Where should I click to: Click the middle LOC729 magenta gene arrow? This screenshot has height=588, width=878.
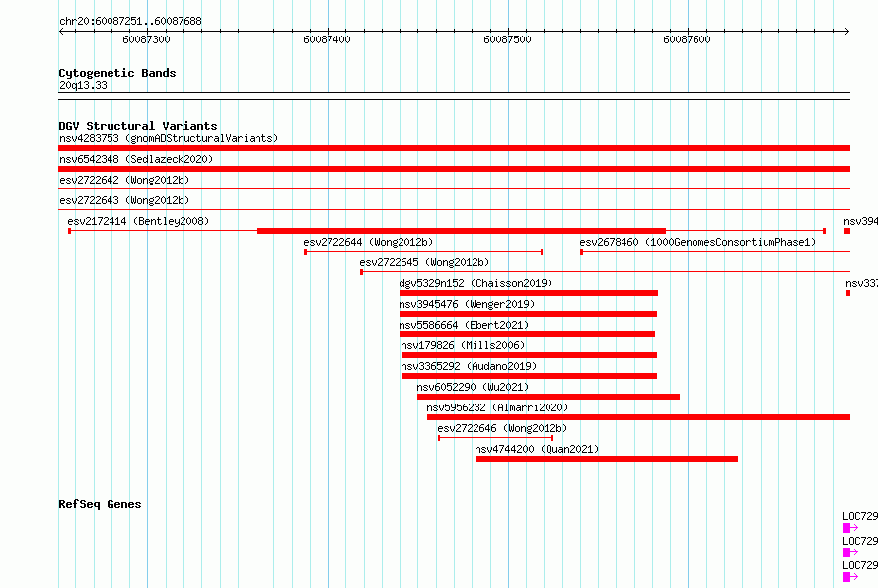pos(850,552)
